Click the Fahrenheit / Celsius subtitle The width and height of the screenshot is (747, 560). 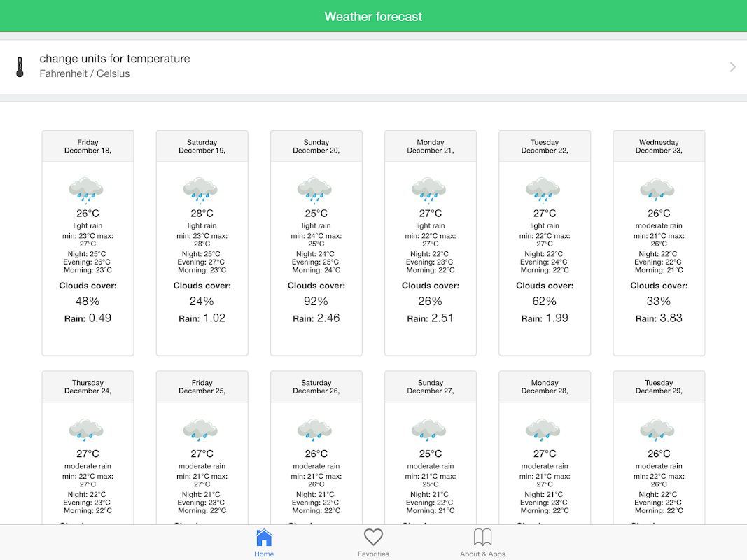tap(84, 73)
